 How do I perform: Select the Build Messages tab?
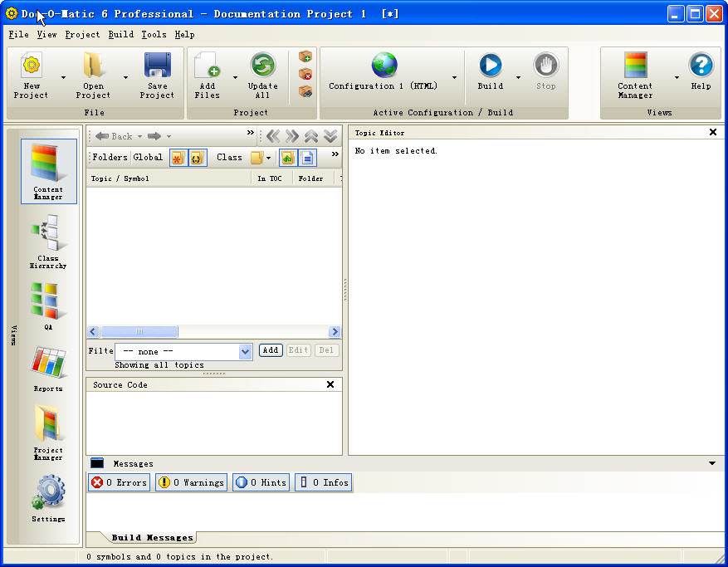152,538
